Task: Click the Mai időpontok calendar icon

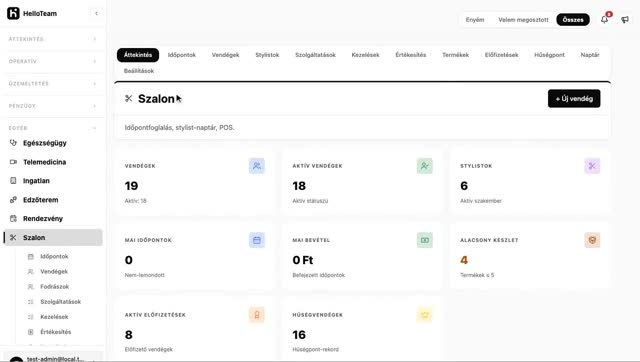Action: coord(257,240)
